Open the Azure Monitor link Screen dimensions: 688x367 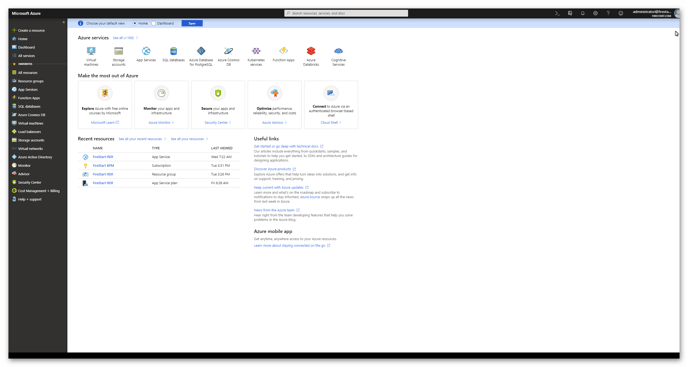point(161,122)
